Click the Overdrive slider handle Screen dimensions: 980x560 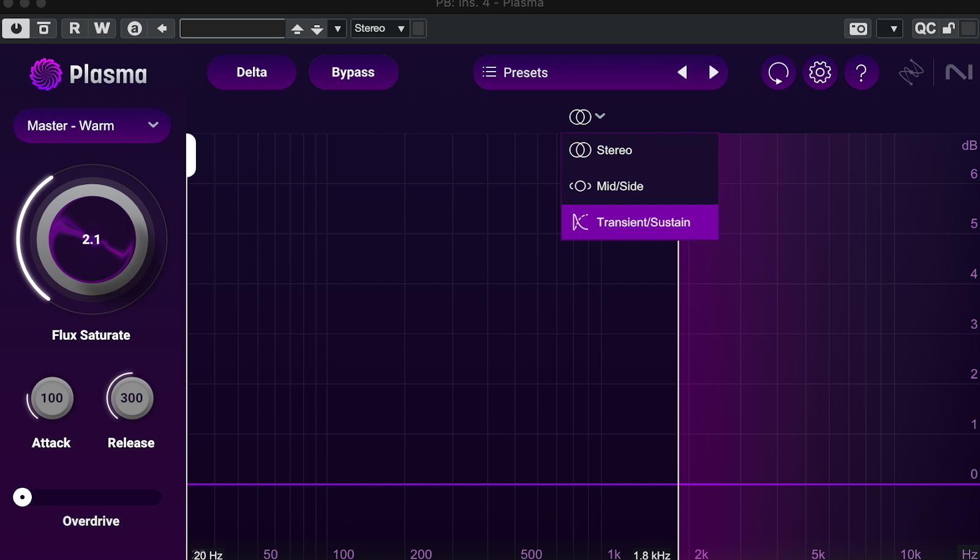tap(23, 497)
